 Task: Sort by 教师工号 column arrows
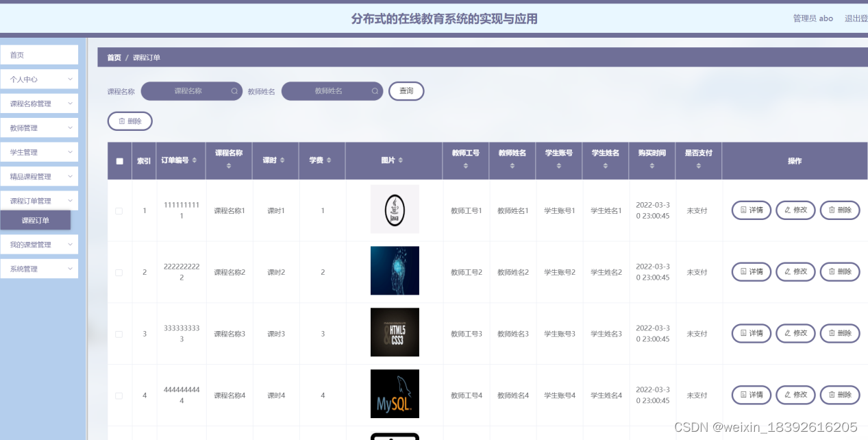pyautogui.click(x=466, y=167)
